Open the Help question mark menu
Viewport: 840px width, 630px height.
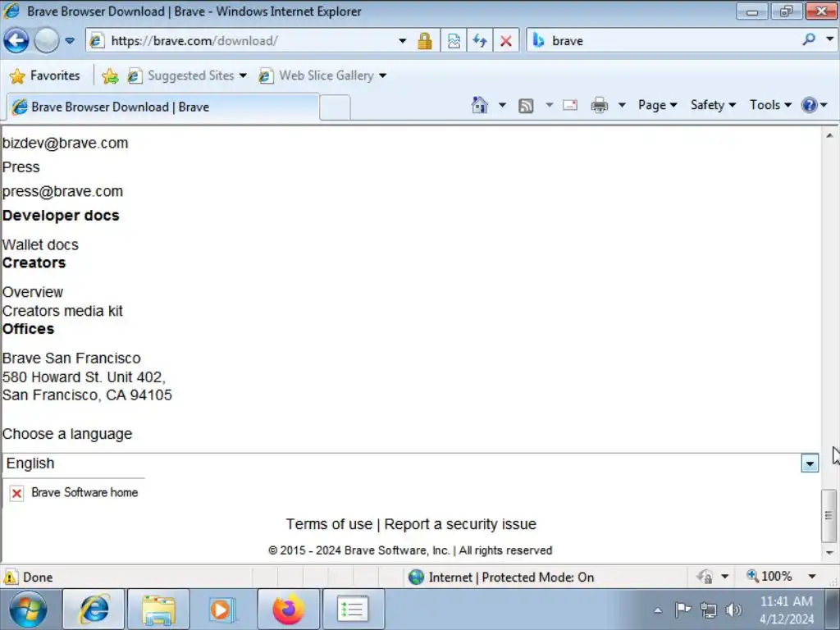pyautogui.click(x=815, y=105)
